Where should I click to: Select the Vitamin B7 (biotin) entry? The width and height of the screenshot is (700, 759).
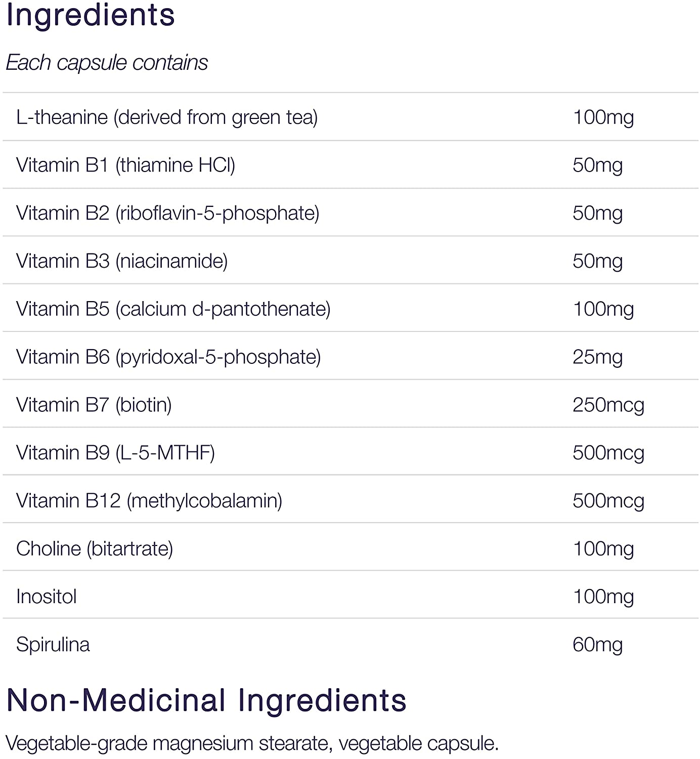coord(94,405)
